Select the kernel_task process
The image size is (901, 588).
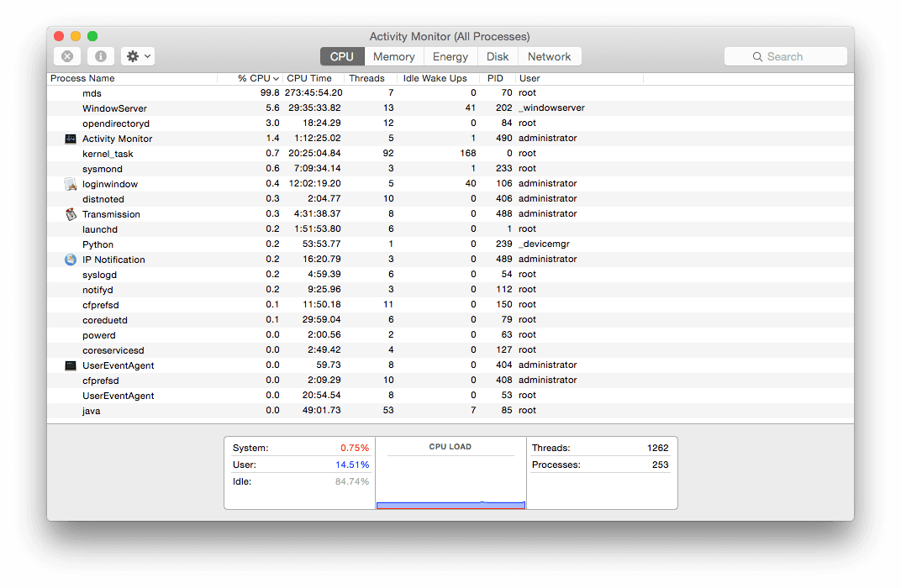(x=450, y=154)
